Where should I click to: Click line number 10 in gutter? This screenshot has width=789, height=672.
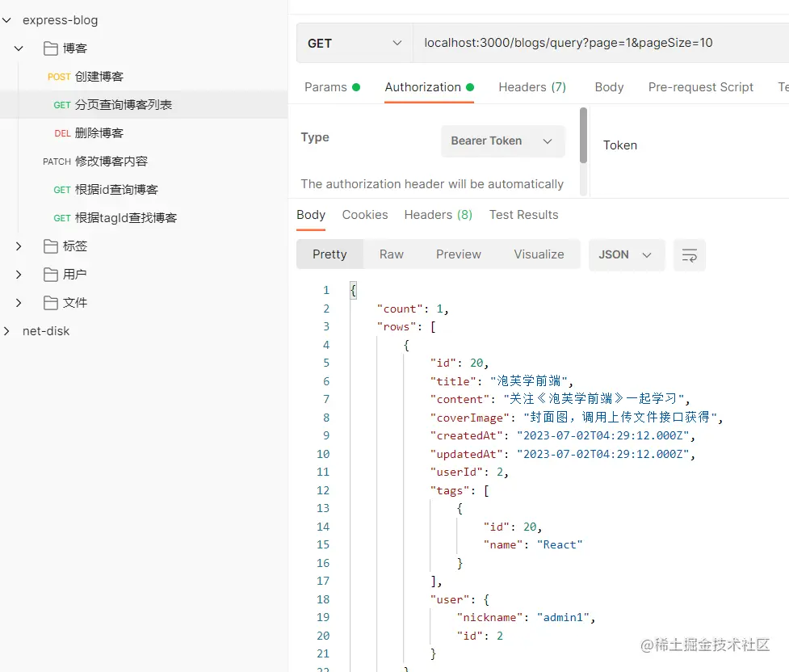pos(322,454)
